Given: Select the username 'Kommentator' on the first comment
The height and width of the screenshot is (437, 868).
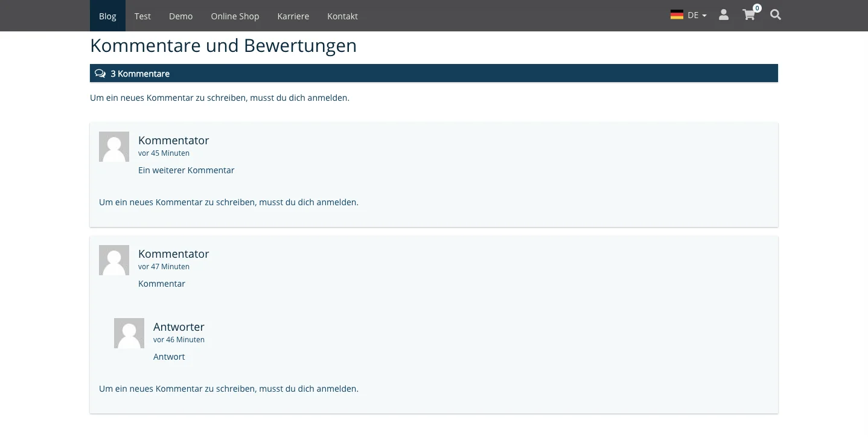Looking at the screenshot, I should (x=173, y=140).
